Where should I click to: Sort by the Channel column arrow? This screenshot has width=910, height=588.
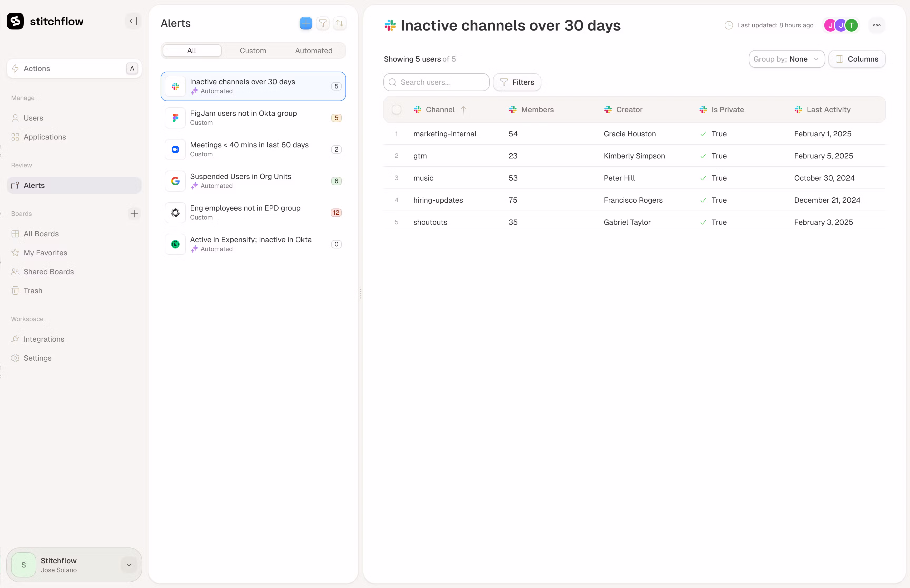(x=463, y=109)
